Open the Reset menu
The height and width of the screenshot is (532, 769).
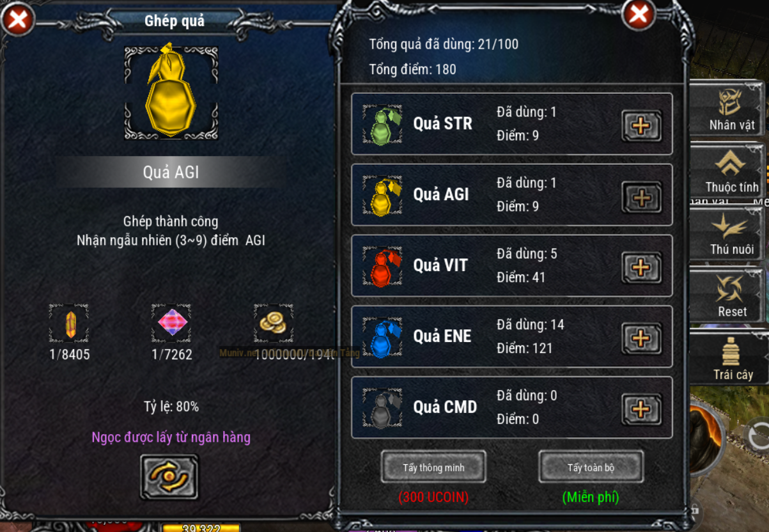coord(730,295)
